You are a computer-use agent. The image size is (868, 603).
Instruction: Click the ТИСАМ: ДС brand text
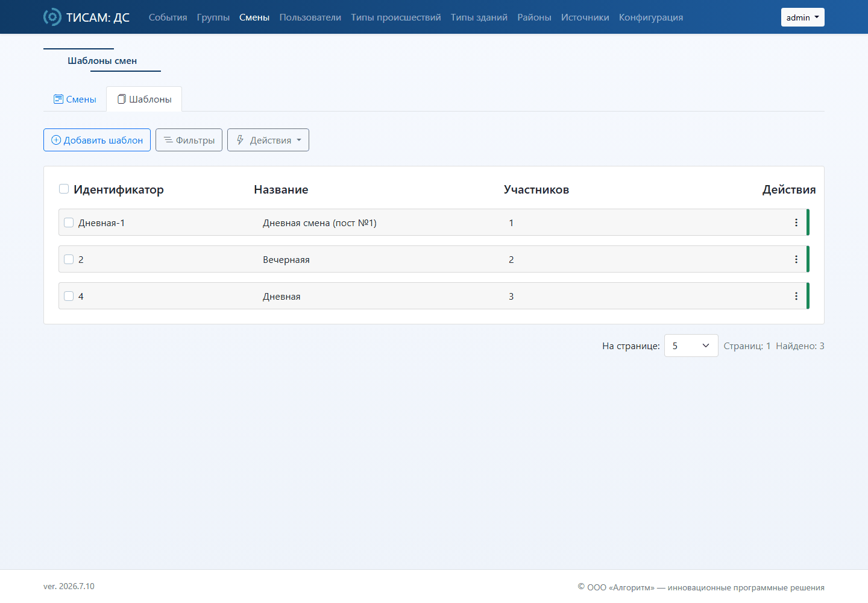[98, 17]
